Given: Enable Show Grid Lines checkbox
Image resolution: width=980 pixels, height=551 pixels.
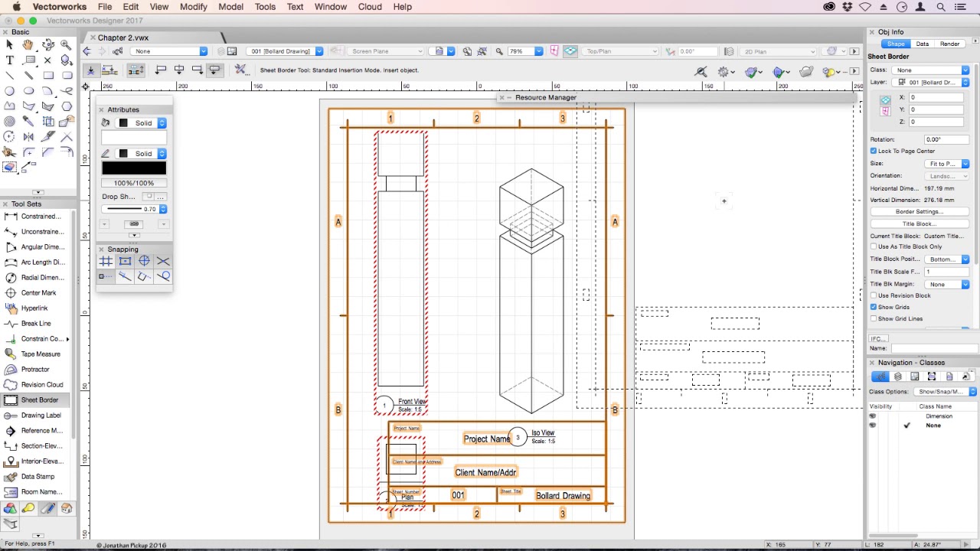Looking at the screenshot, I should pyautogui.click(x=874, y=318).
